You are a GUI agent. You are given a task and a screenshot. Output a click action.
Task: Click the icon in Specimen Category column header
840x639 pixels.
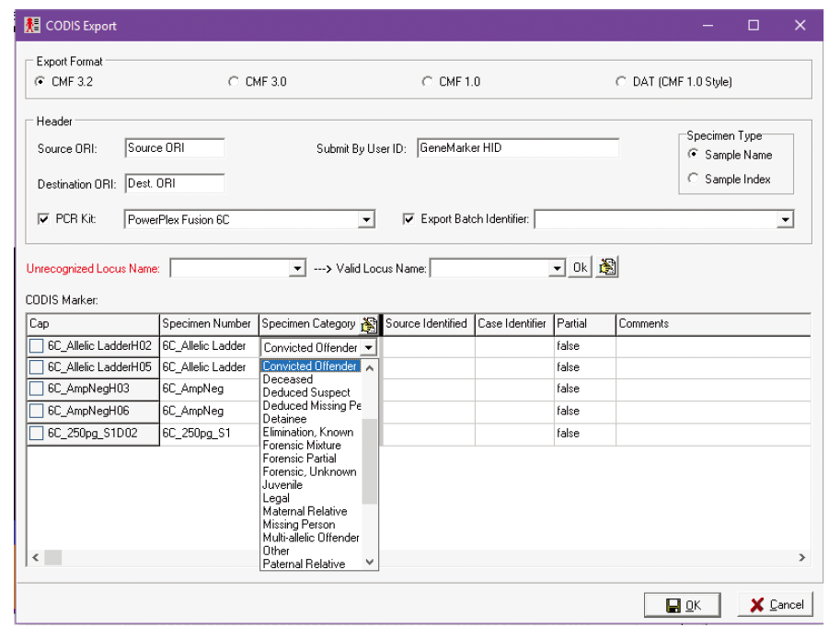(x=369, y=324)
